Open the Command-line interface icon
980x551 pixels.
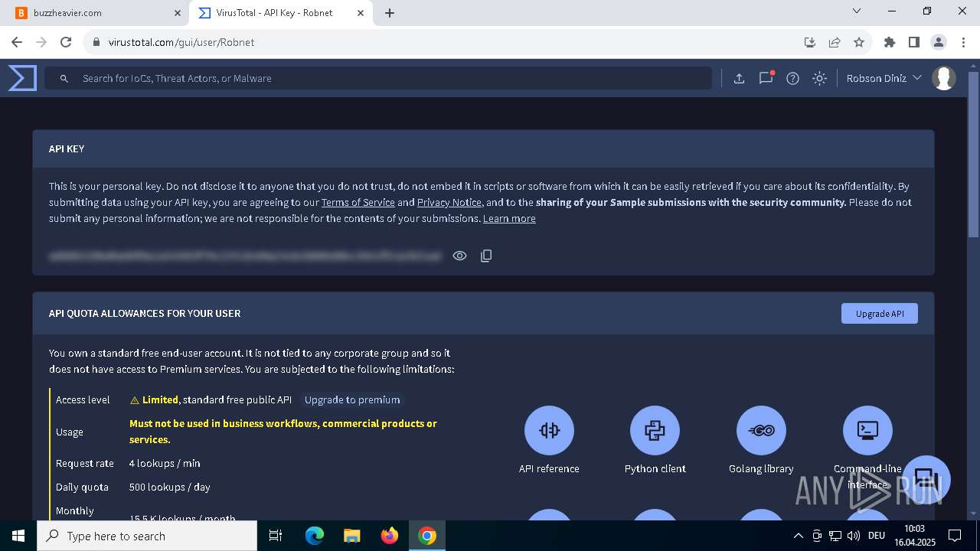[x=867, y=430]
